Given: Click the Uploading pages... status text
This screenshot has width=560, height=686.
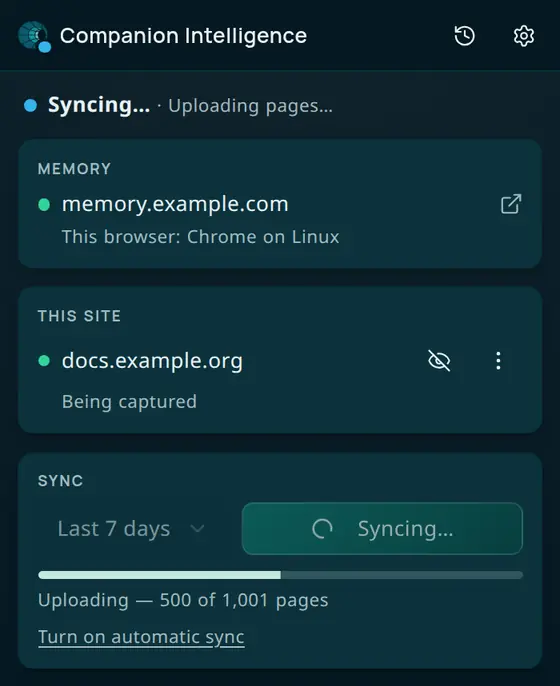Looking at the screenshot, I should pos(250,106).
